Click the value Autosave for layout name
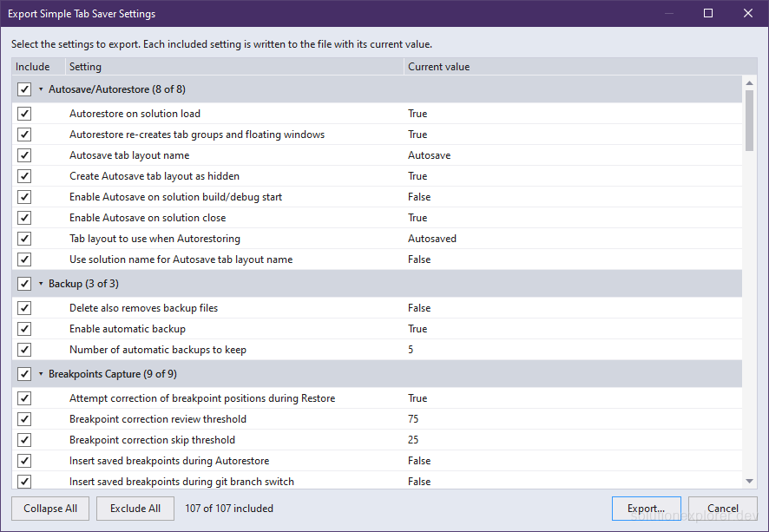Screen dimensions: 769x532 click(429, 155)
